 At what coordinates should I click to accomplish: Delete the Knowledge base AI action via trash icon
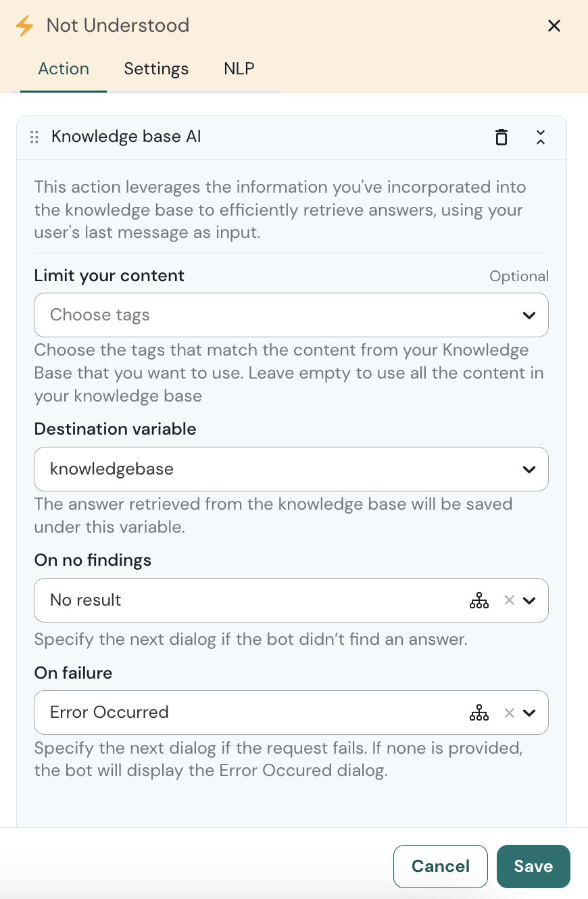click(501, 137)
